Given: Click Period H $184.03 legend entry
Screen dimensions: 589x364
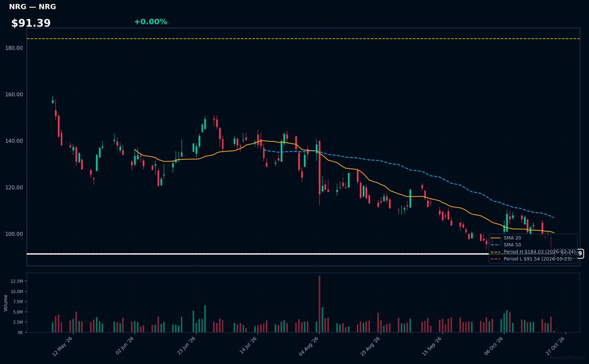Looking at the screenshot, I should tap(533, 252).
